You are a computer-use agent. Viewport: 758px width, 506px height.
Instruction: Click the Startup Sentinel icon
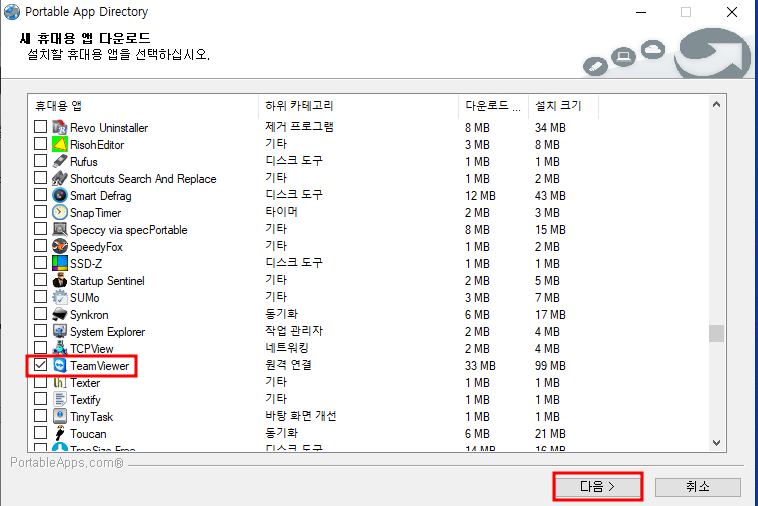[x=59, y=280]
